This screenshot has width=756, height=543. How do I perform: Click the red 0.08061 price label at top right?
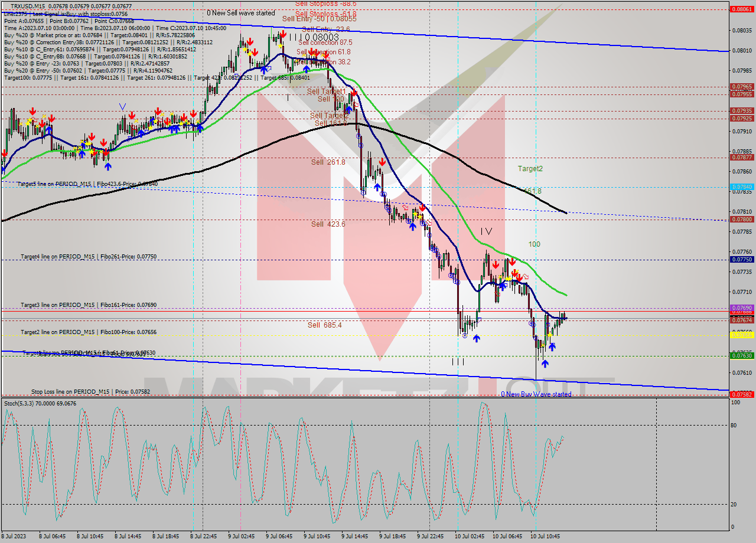pyautogui.click(x=742, y=9)
